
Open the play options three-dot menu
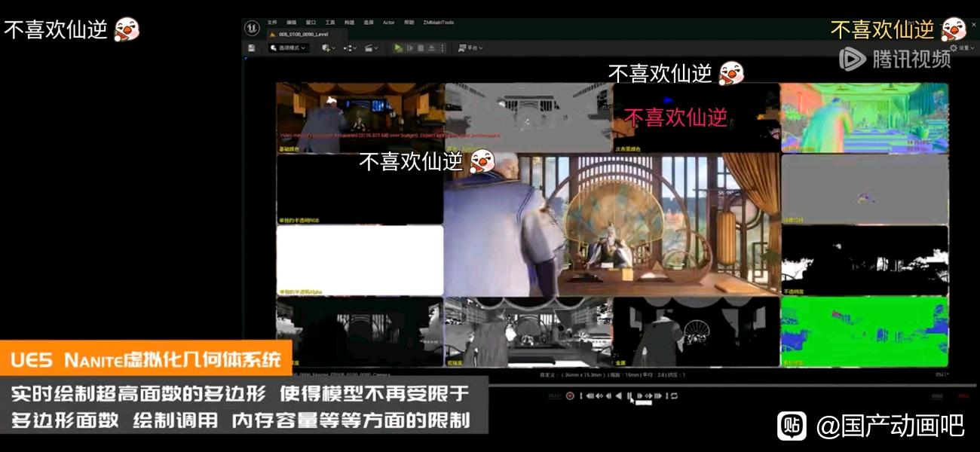pyautogui.click(x=443, y=47)
